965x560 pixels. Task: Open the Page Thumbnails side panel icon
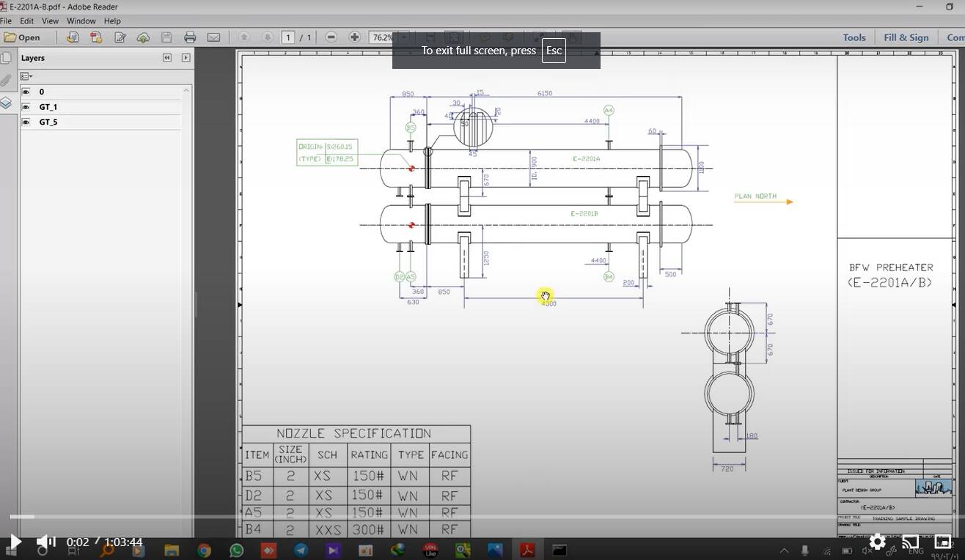[x=6, y=58]
